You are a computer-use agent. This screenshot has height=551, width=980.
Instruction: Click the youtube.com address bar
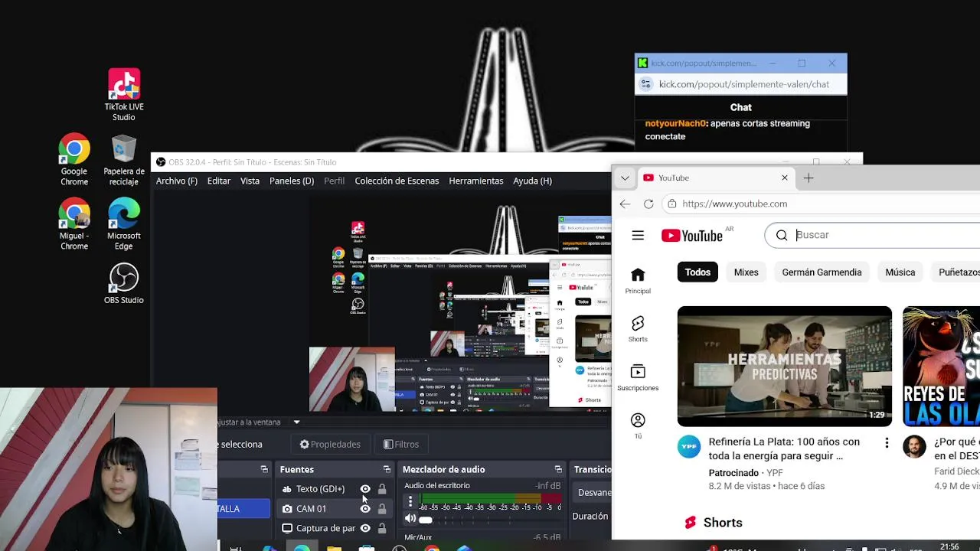(x=819, y=204)
